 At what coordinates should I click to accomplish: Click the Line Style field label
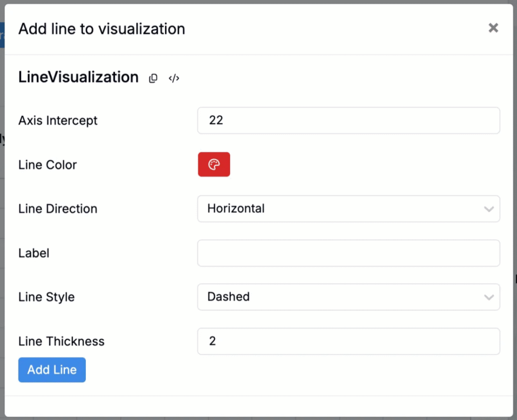pos(46,297)
